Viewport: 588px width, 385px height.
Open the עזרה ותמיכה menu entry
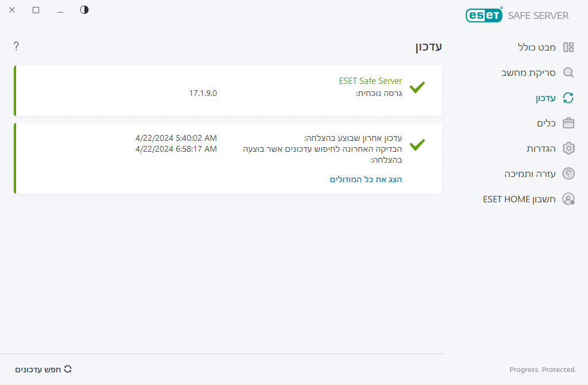tap(530, 174)
